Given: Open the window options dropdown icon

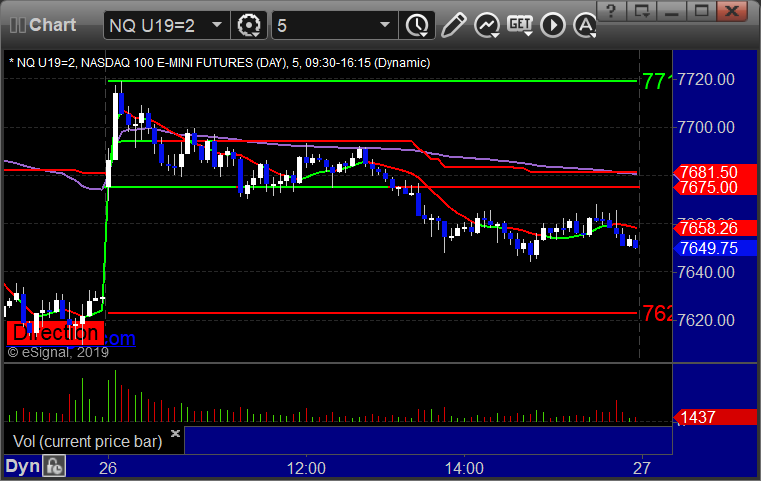Looking at the screenshot, I should [642, 11].
